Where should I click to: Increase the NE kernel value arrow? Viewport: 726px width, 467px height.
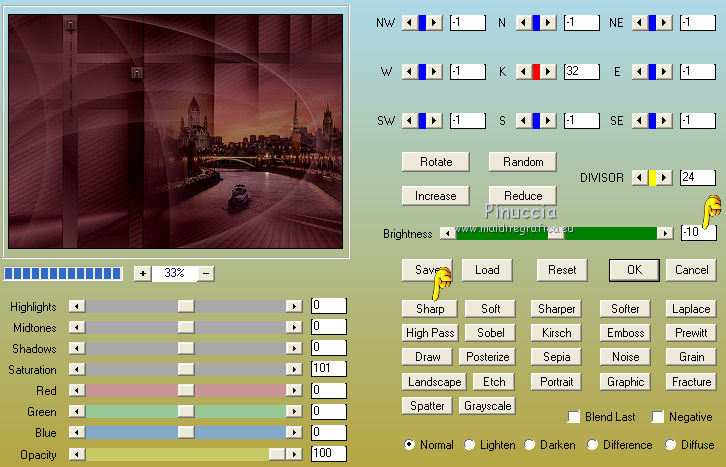664,22
